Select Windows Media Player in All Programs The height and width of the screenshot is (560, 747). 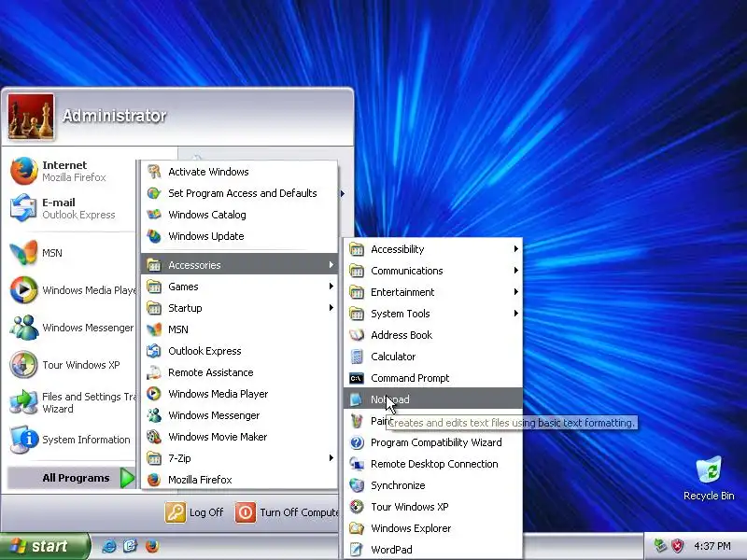click(239, 394)
